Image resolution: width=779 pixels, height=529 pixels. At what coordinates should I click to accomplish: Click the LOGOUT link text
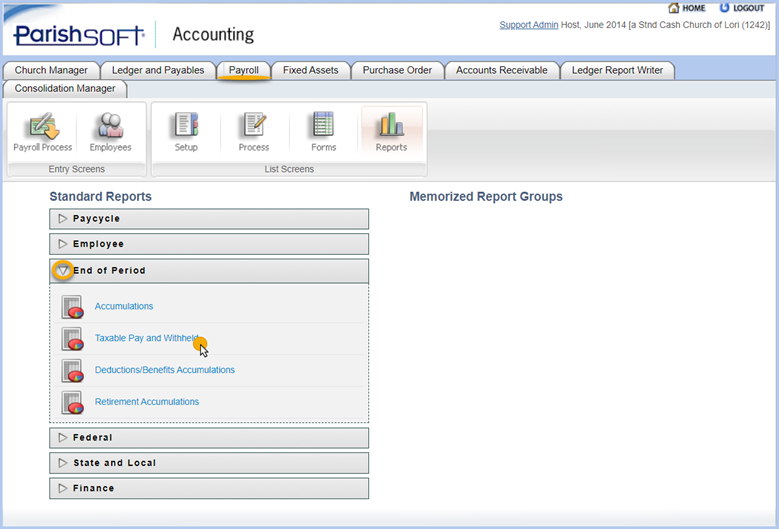click(749, 8)
